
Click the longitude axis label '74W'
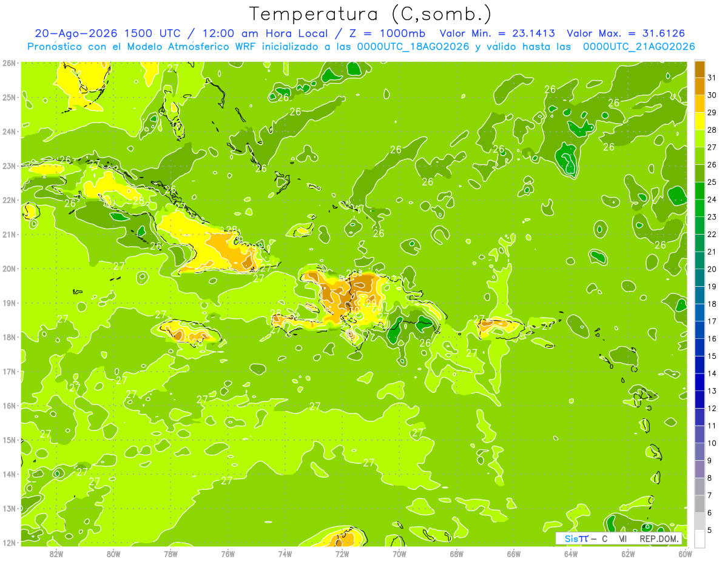(285, 554)
